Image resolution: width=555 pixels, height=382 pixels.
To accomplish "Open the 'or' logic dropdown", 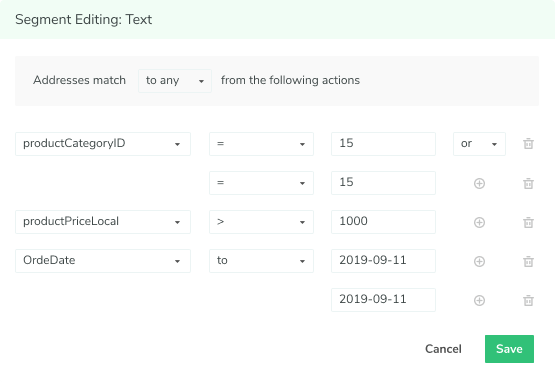I will pos(479,144).
